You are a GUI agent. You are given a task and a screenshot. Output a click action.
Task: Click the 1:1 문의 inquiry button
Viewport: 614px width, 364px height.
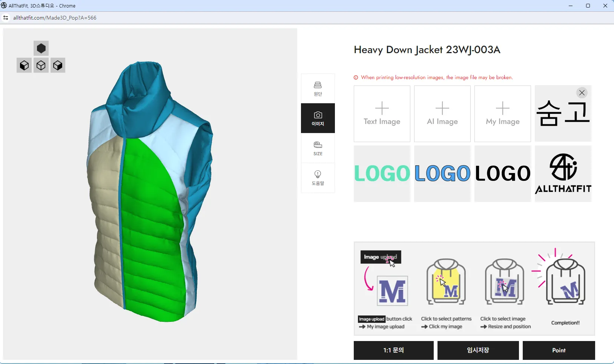coord(393,350)
